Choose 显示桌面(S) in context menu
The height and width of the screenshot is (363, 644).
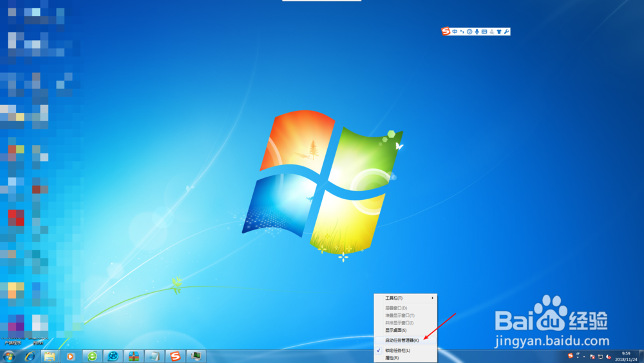click(x=405, y=330)
